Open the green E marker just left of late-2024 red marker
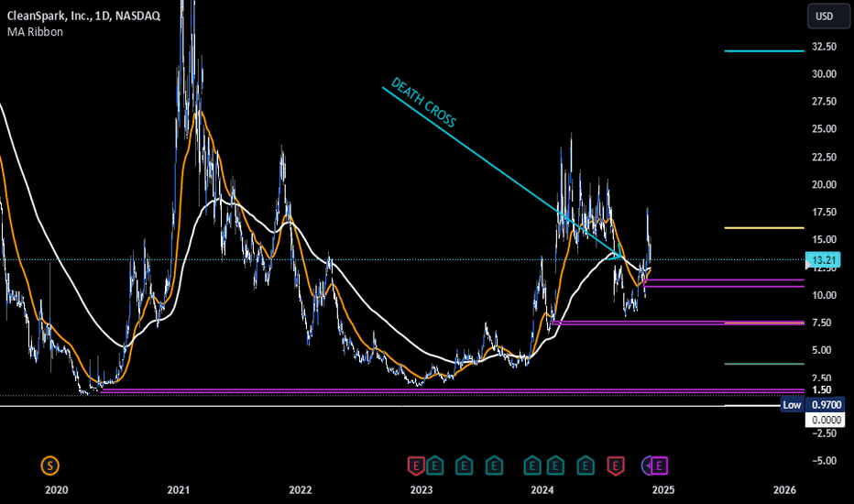 [586, 466]
